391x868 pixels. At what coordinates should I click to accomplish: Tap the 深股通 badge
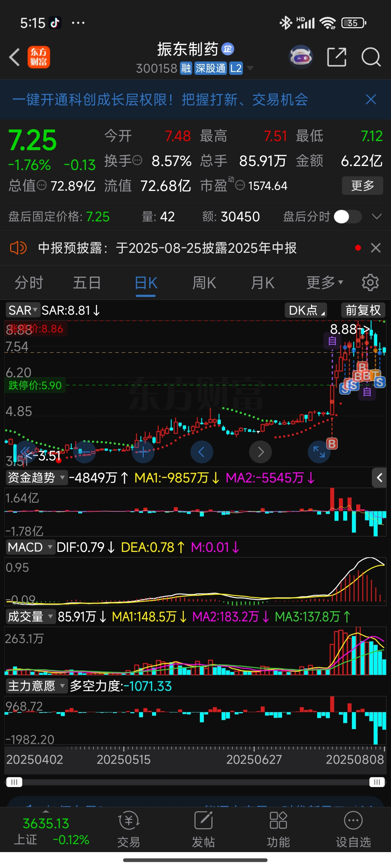coord(210,68)
